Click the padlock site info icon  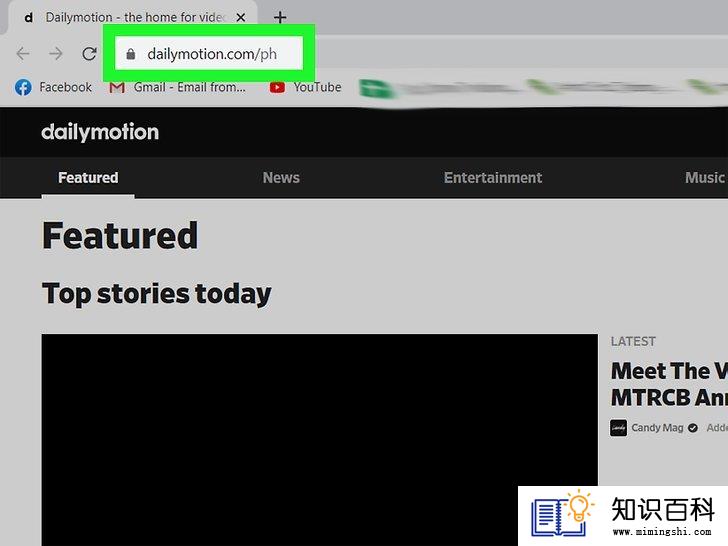click(130, 54)
